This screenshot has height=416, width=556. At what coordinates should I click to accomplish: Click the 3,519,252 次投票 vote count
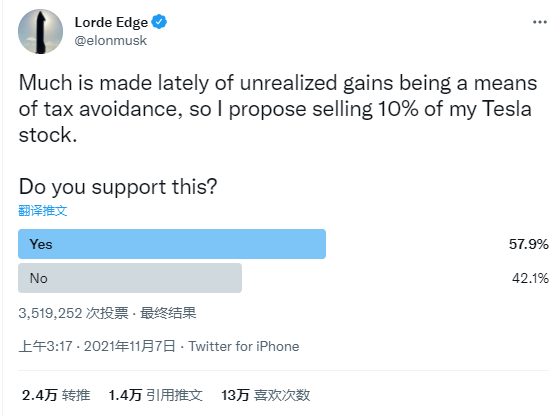73,313
